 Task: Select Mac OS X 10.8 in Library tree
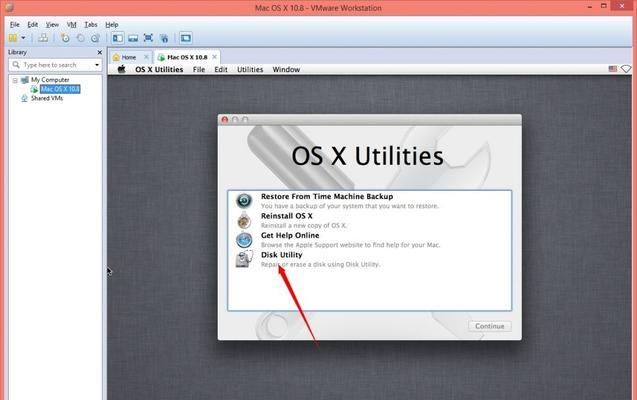pos(60,89)
